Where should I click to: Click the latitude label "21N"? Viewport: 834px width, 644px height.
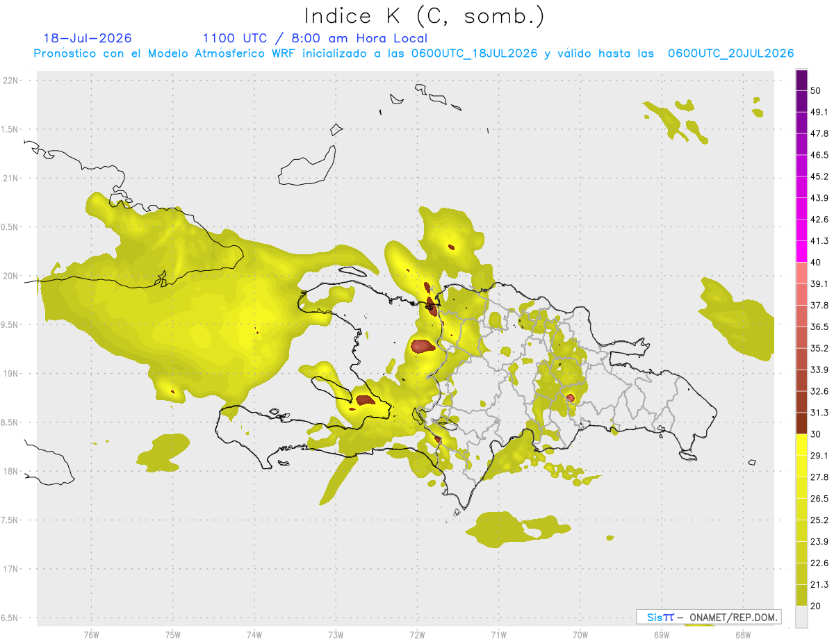coord(12,179)
